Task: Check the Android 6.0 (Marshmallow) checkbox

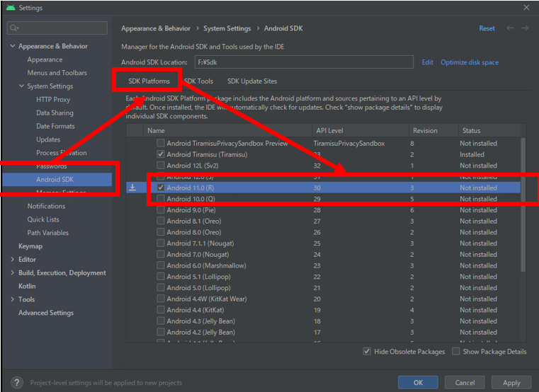Action: coord(161,265)
